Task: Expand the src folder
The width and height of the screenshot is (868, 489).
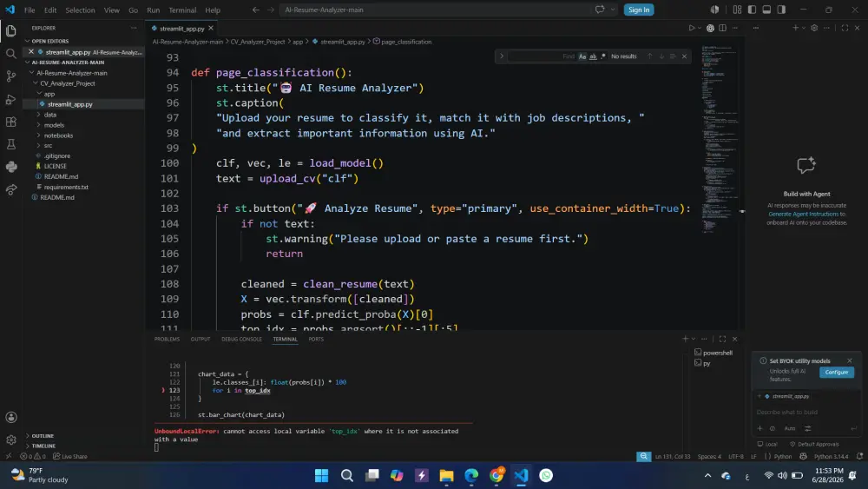Action: tap(48, 146)
